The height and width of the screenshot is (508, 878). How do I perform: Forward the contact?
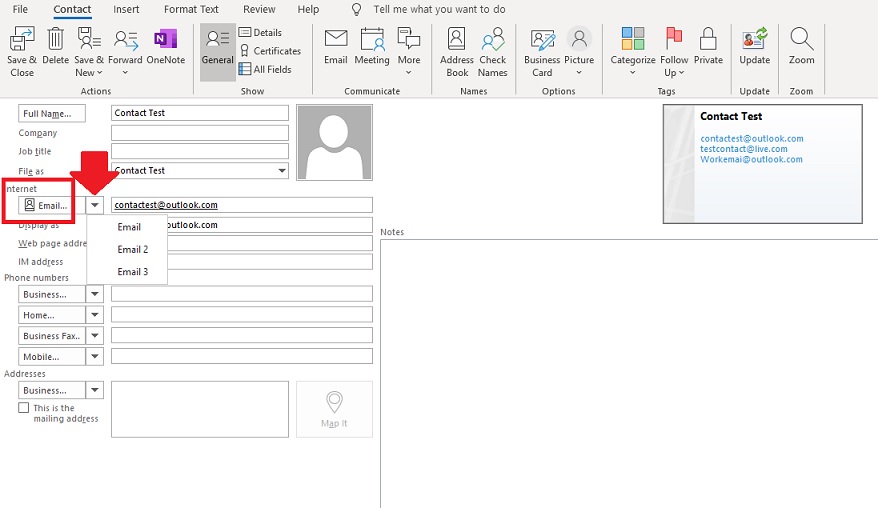tap(125, 52)
